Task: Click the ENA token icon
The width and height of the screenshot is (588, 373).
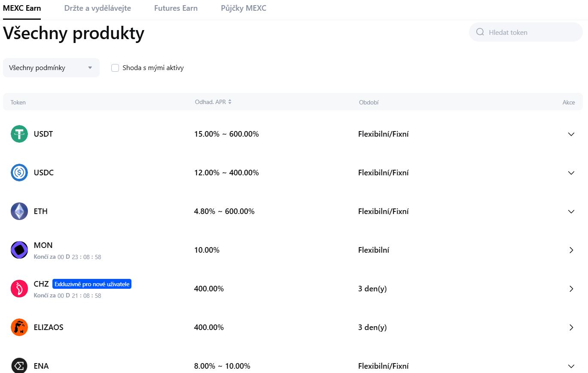Action: click(19, 366)
